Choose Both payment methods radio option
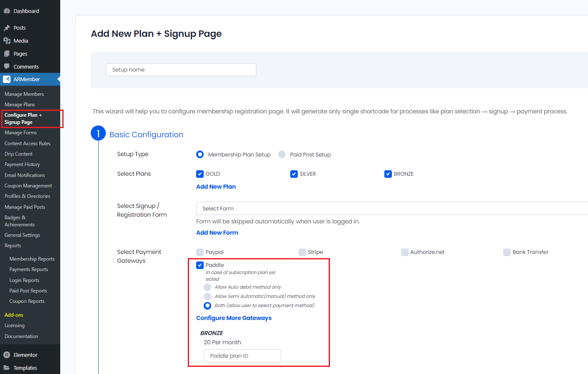Viewport: 588px width, 374px height. (207, 306)
